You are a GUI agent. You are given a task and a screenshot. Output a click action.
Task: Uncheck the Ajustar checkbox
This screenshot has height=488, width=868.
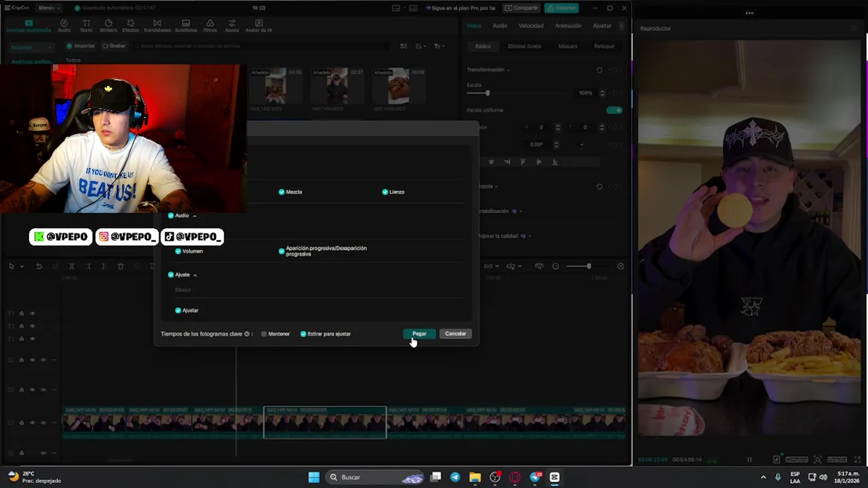tap(178, 310)
